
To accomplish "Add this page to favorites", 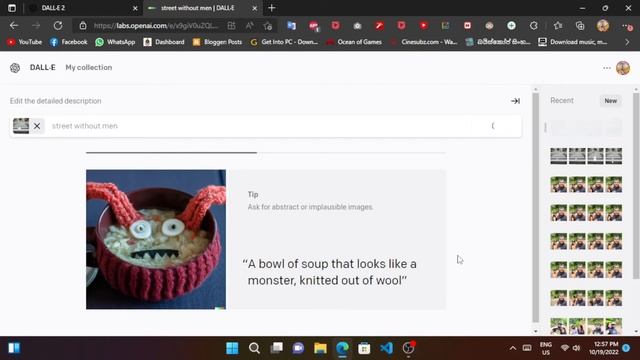I will pyautogui.click(x=268, y=26).
